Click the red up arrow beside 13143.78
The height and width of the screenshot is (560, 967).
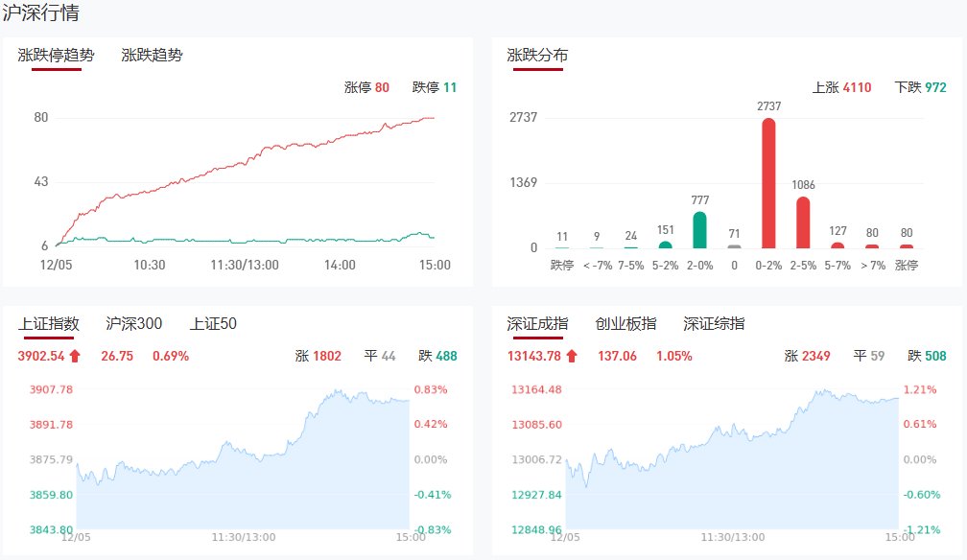(572, 357)
